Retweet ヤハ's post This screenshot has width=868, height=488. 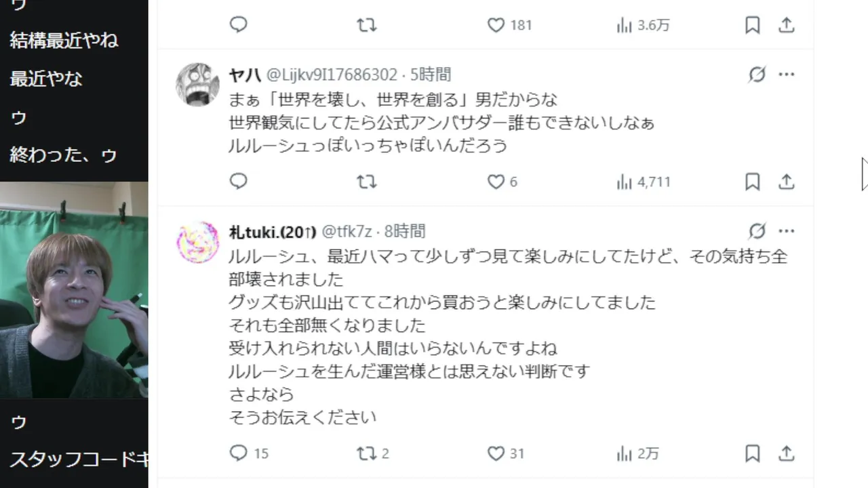[366, 182]
